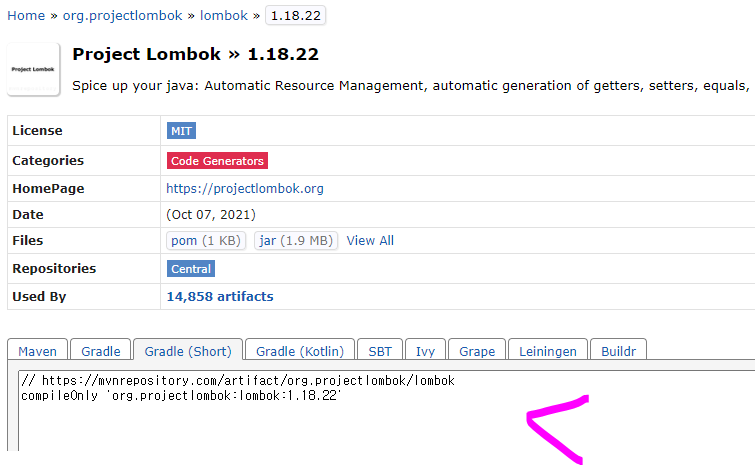755x465 pixels.
Task: Click the Used By row label
Action: click(x=39, y=297)
